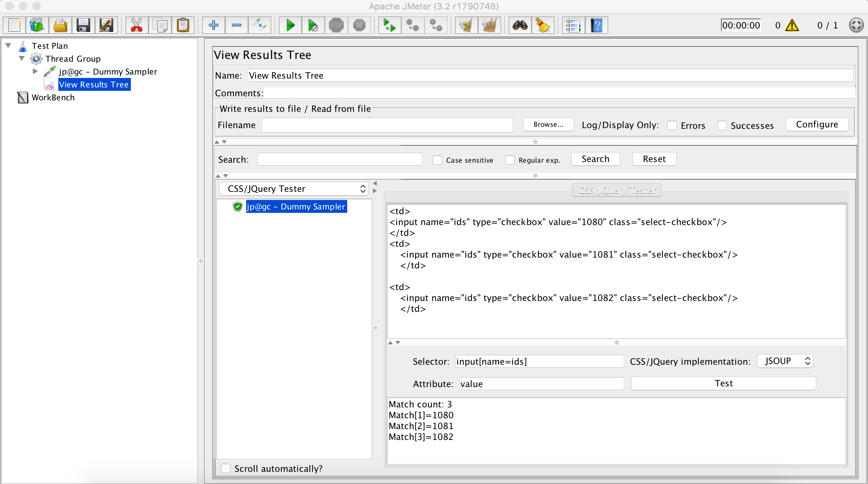This screenshot has width=868, height=484.
Task: Expand the jp@gc Dummy Sampler tree node
Action: (35, 72)
